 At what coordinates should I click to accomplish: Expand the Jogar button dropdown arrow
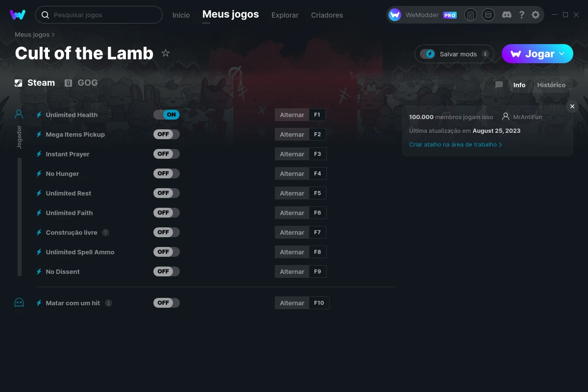[562, 53]
